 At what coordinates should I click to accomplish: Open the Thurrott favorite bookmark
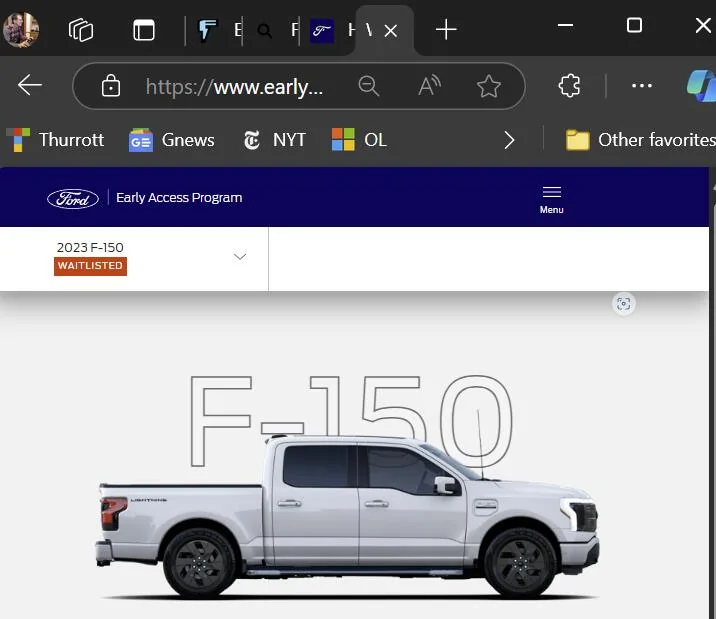coord(55,140)
